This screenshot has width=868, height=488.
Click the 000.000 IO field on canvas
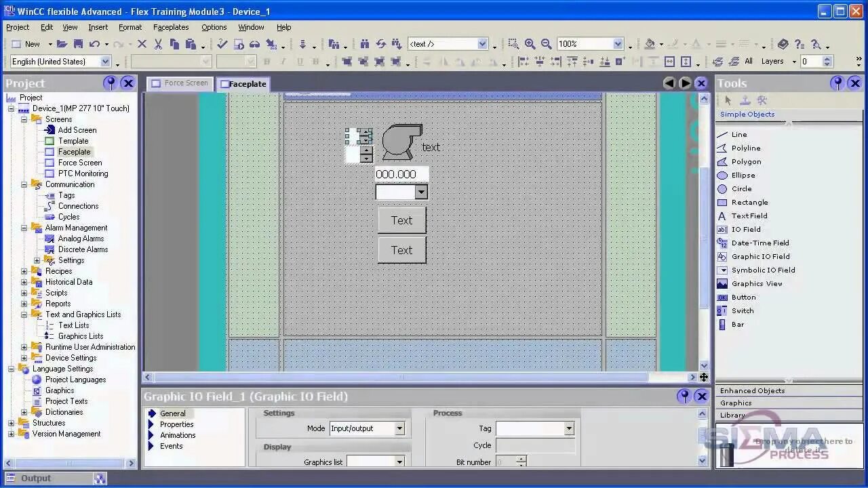(x=401, y=174)
